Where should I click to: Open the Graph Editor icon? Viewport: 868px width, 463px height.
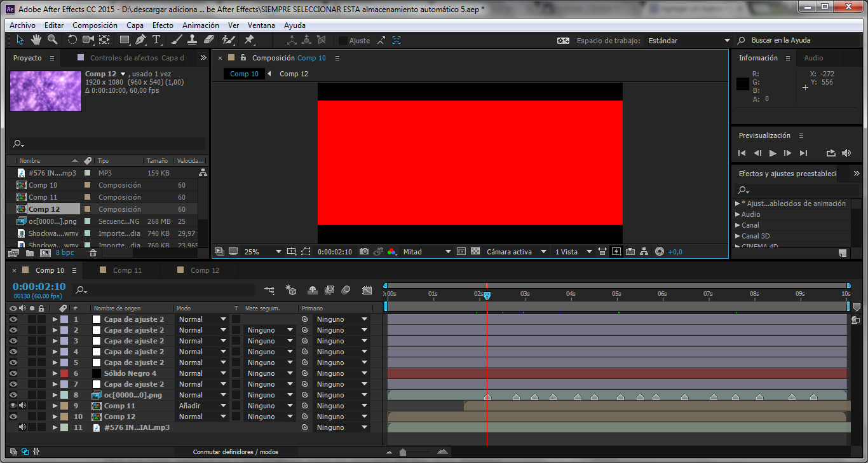point(367,290)
